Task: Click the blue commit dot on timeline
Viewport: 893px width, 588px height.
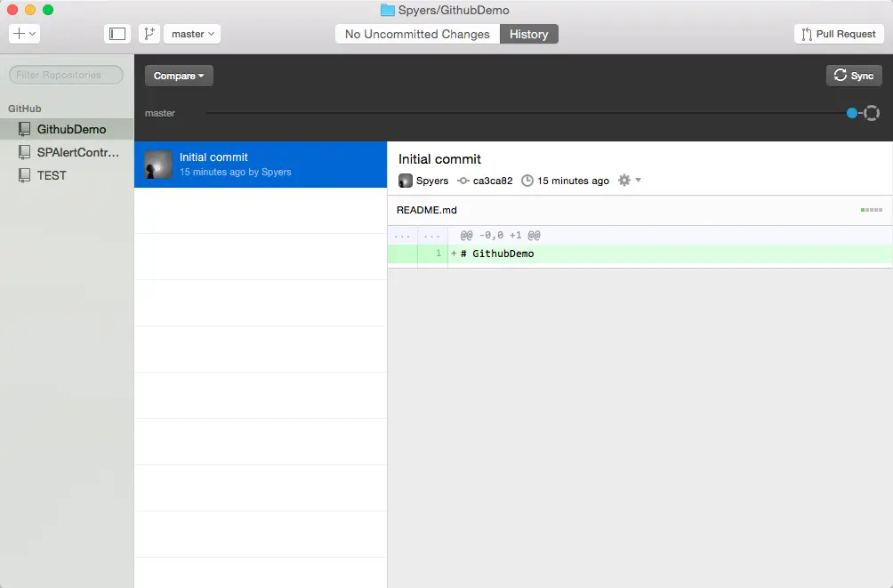Action: (x=852, y=113)
